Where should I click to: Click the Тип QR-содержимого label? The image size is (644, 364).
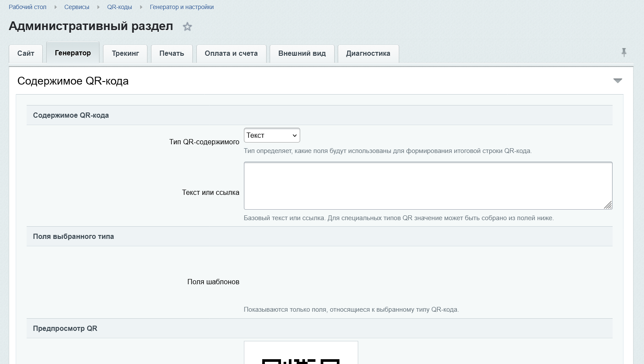click(x=204, y=142)
